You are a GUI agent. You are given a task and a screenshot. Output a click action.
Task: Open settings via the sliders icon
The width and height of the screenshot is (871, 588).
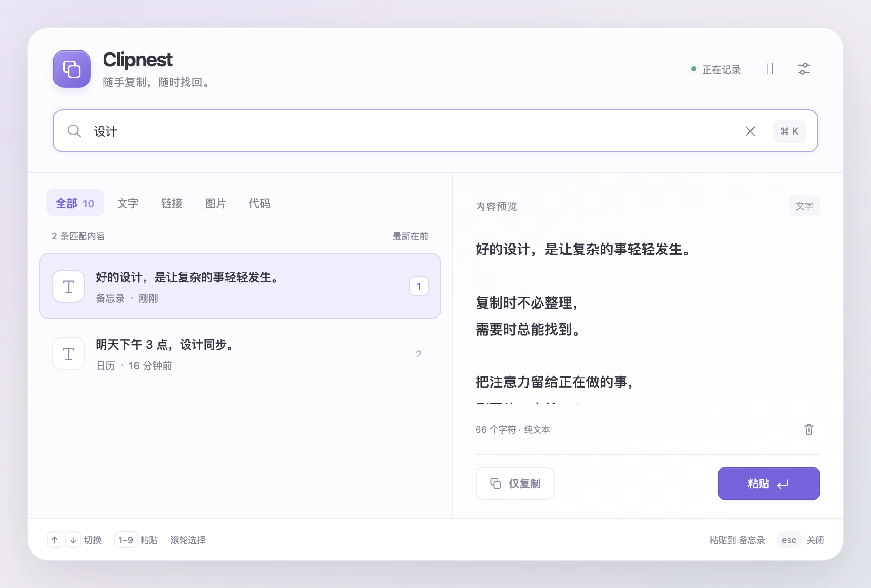(804, 69)
